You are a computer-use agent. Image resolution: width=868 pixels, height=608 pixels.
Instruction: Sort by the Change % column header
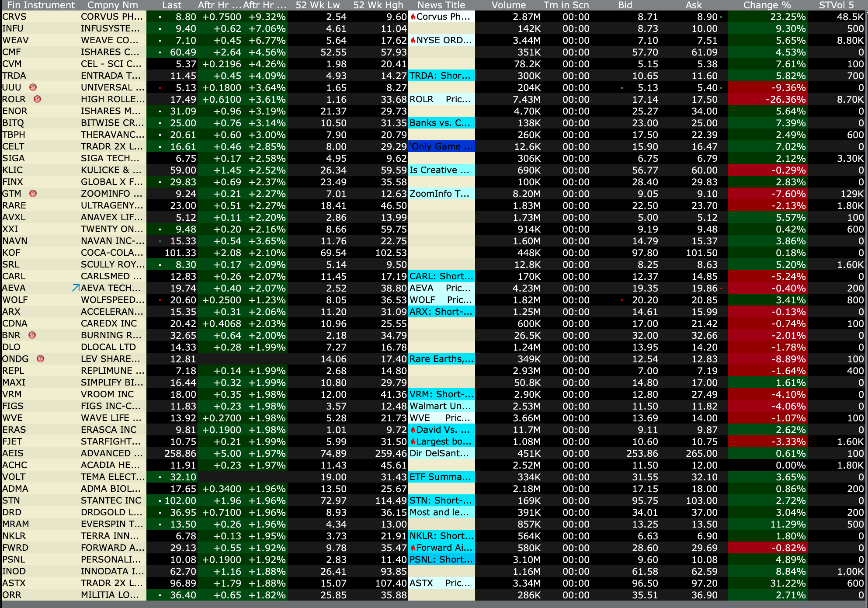[x=767, y=5]
